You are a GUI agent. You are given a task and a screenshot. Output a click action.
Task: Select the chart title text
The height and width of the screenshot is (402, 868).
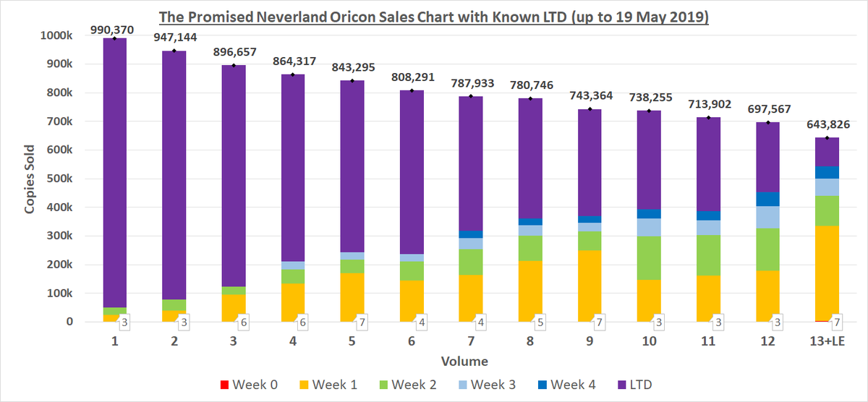point(433,15)
